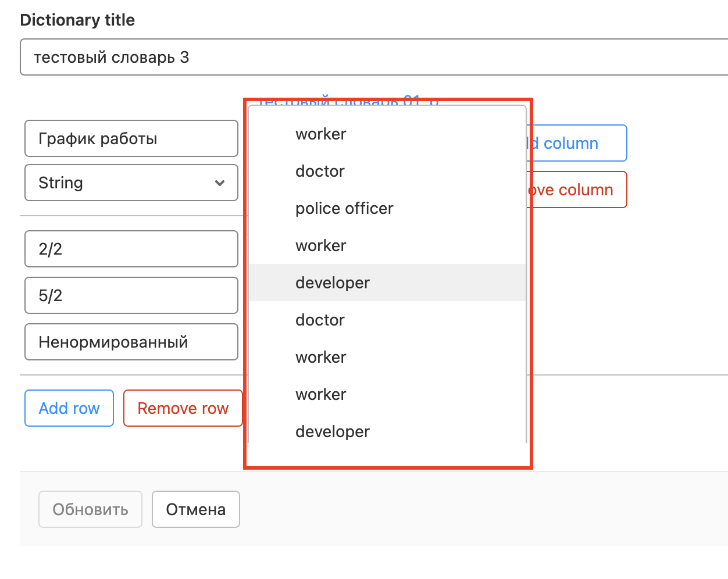Click the График работы column name field
The width and height of the screenshot is (728, 579).
pos(131,138)
